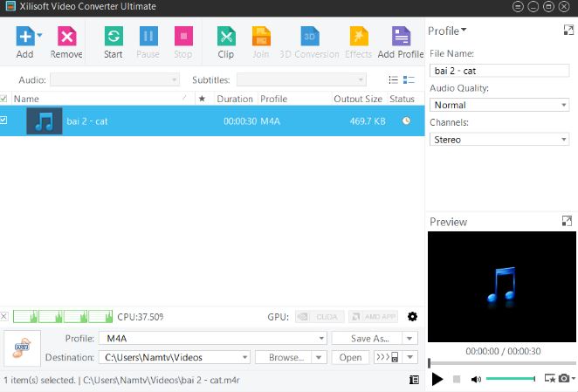Screen dimensions: 578x392
Task: Sort by the Duration column header
Action: 235,99
